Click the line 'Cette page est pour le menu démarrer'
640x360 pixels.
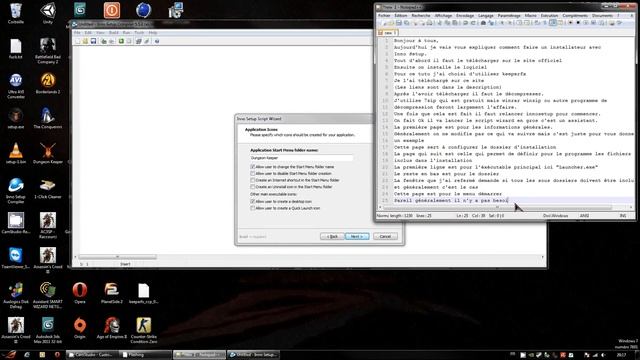(448, 193)
